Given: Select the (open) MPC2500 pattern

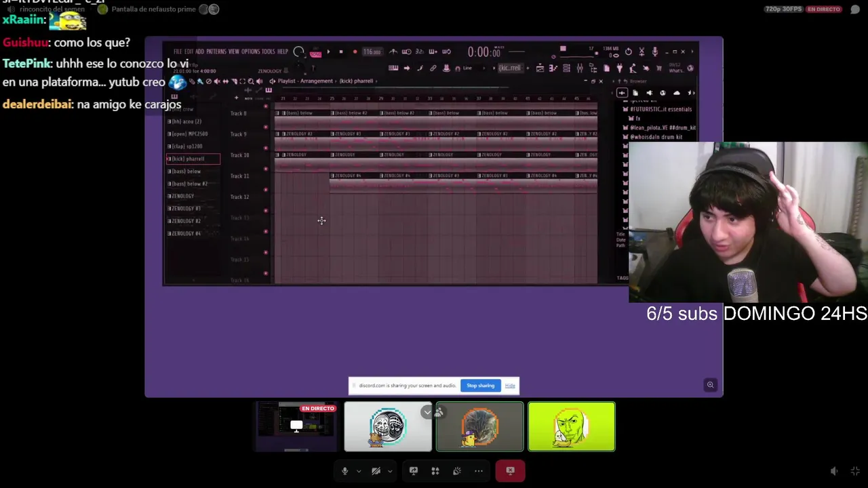Looking at the screenshot, I should [188, 134].
